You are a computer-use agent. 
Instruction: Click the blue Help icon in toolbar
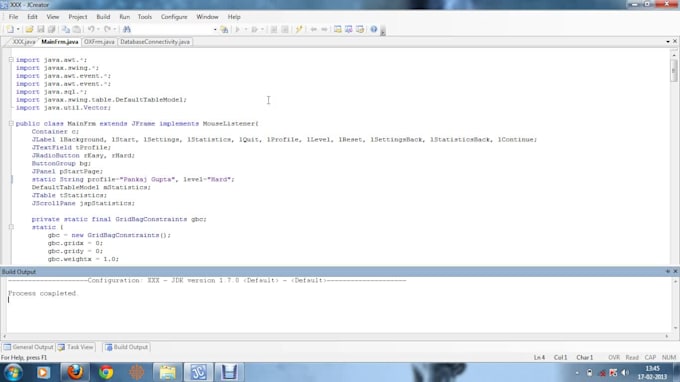[373, 29]
